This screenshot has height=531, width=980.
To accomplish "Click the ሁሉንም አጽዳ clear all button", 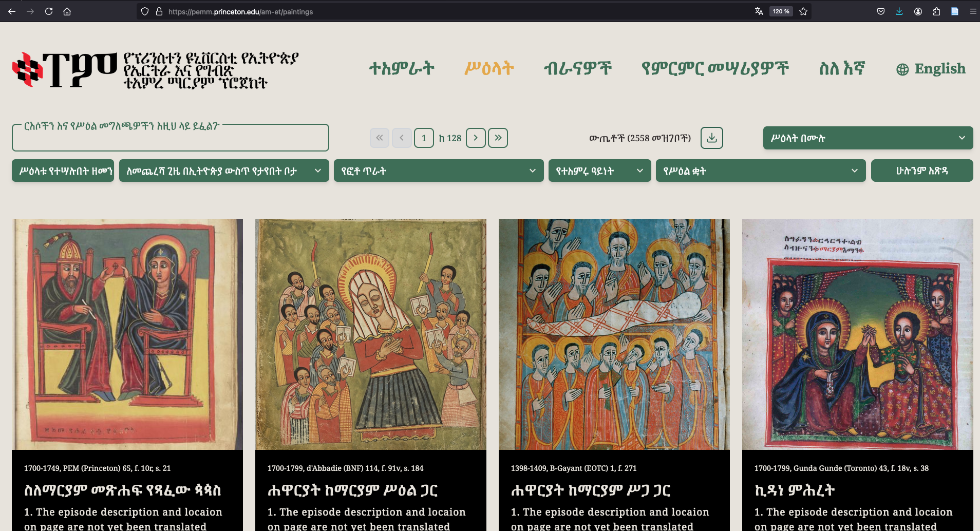I will click(921, 170).
